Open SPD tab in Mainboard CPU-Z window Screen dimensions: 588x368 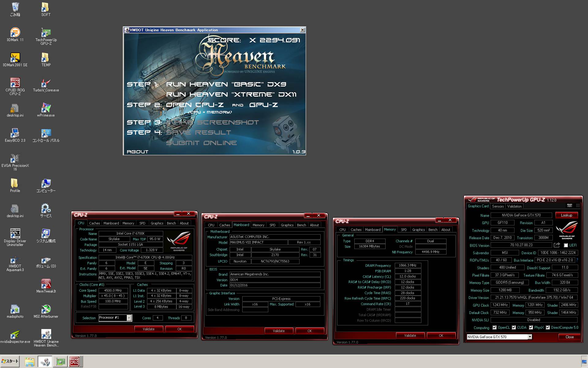272,225
